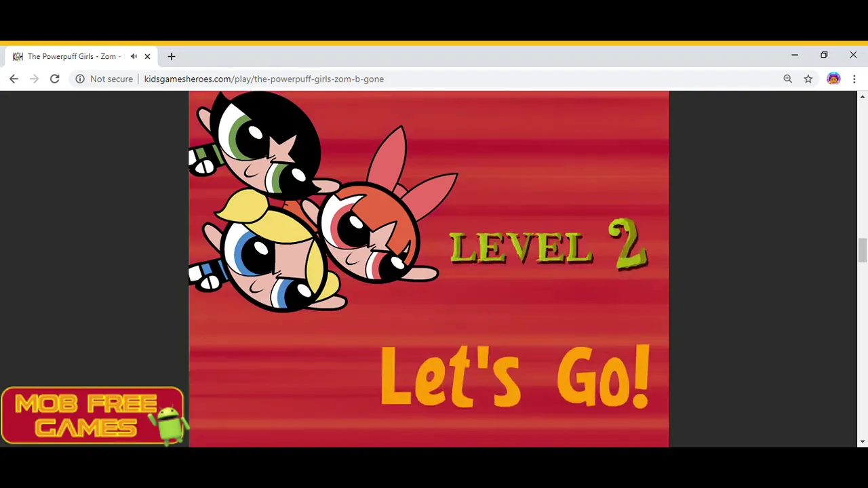Go back to the previous page

[14, 79]
